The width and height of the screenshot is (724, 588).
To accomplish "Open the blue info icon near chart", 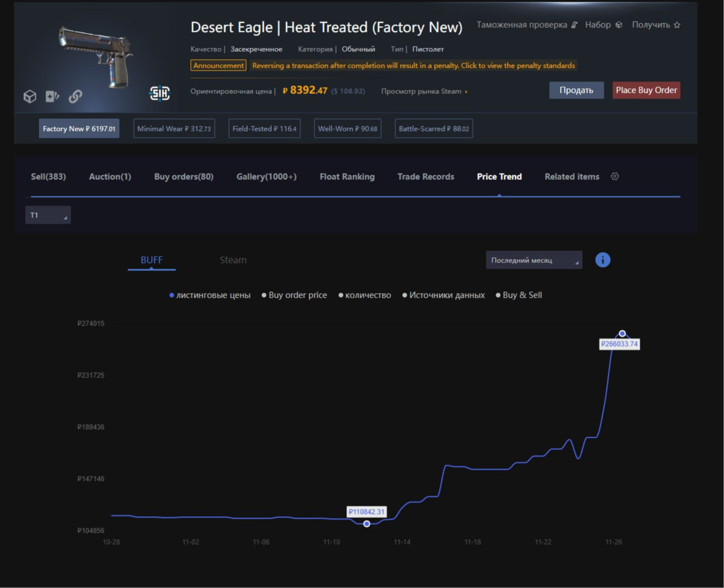I will [603, 260].
